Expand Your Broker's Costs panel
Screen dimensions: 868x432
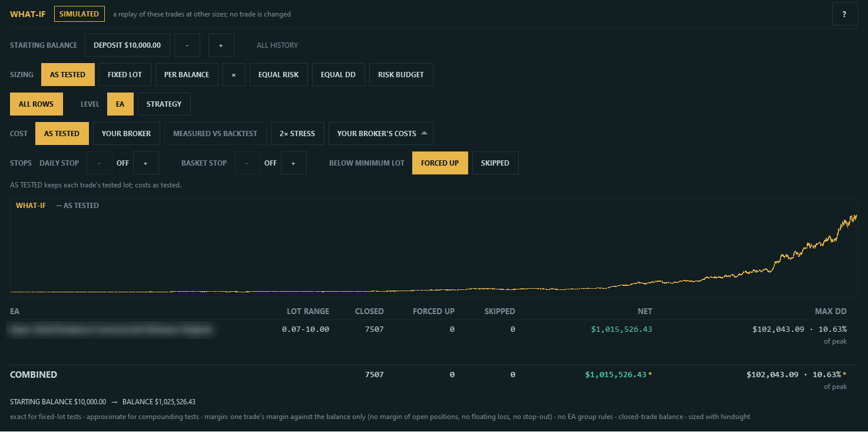coord(381,134)
